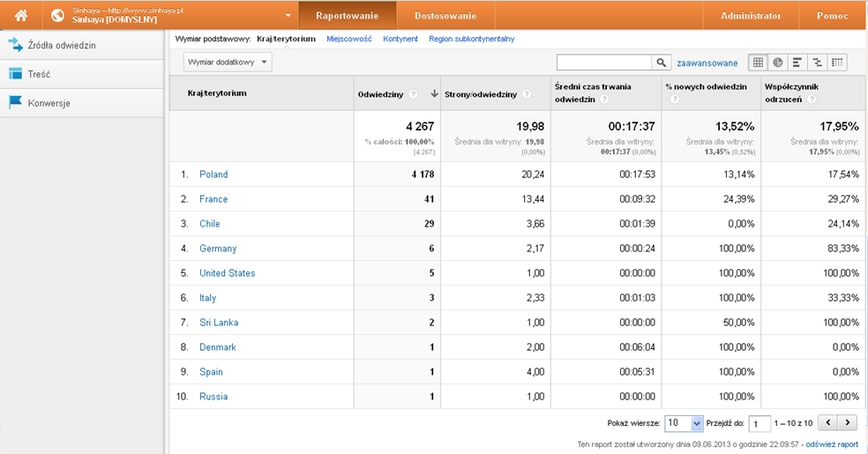Select the comparison view icon

pos(817,63)
